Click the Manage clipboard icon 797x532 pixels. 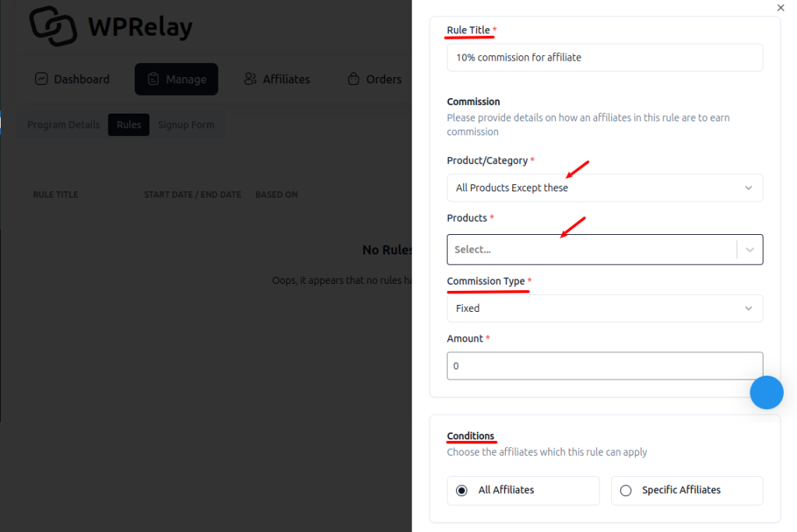(x=153, y=79)
